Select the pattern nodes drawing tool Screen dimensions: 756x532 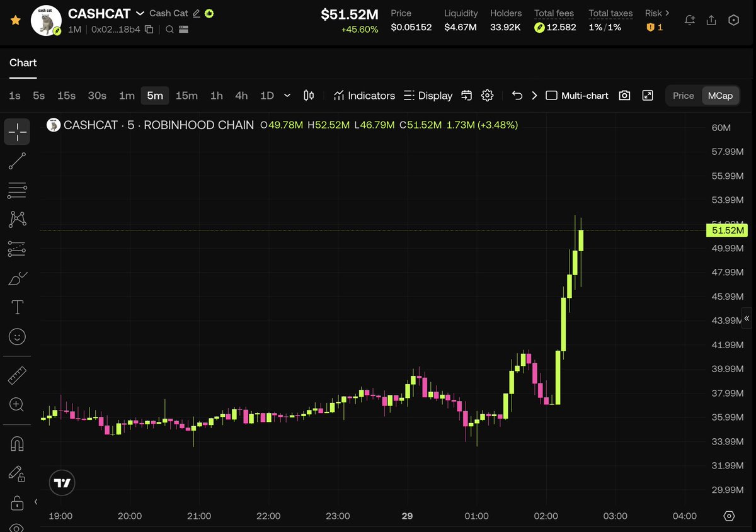point(17,219)
